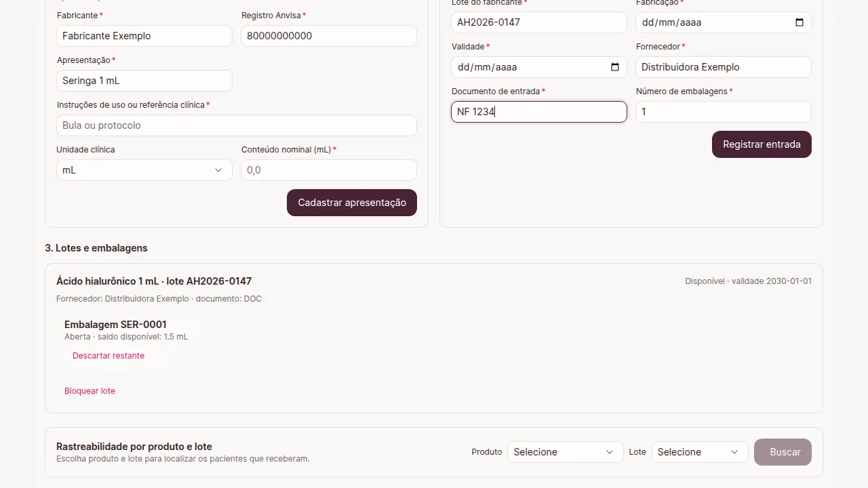Expand the Unidade clínica dropdown
This screenshot has width=868, height=488.
(x=144, y=170)
